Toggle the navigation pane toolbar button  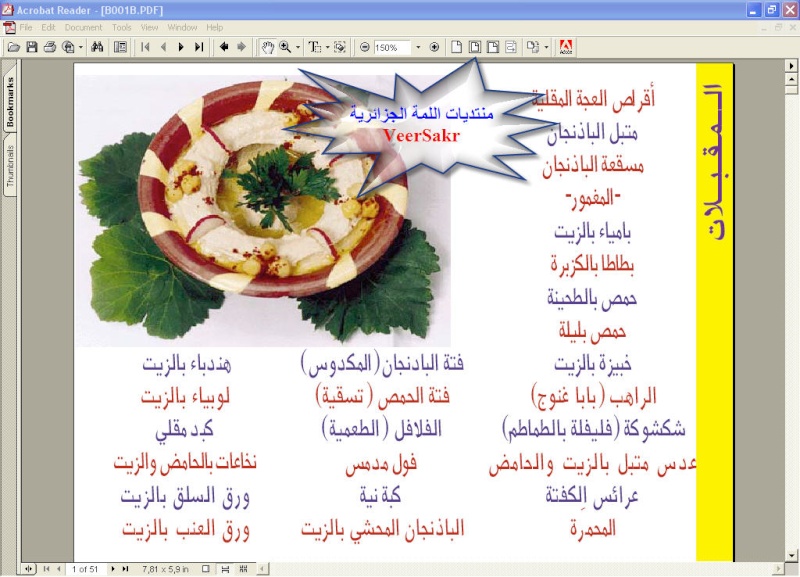(120, 47)
